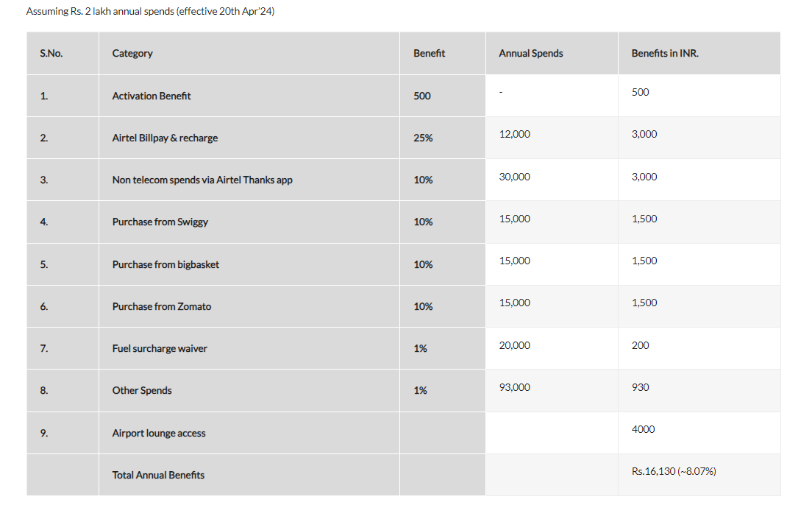Click the S.No. column header
The height and width of the screenshot is (505, 812).
point(51,54)
